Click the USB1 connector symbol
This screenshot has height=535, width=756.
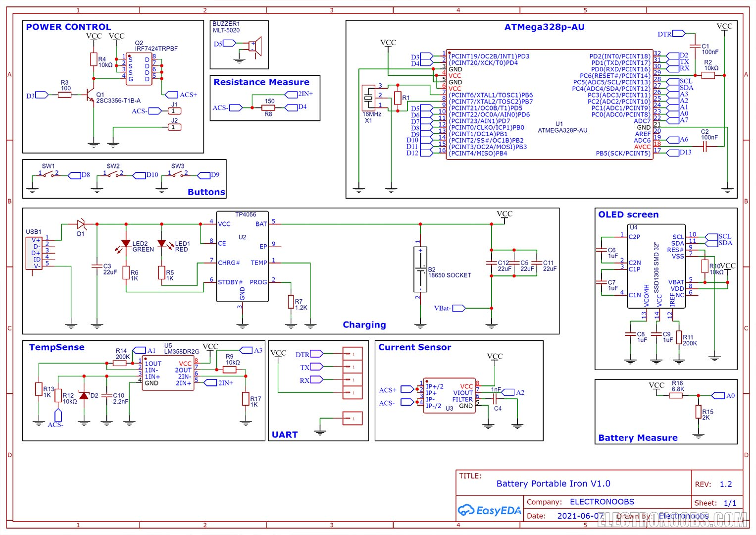[x=34, y=253]
